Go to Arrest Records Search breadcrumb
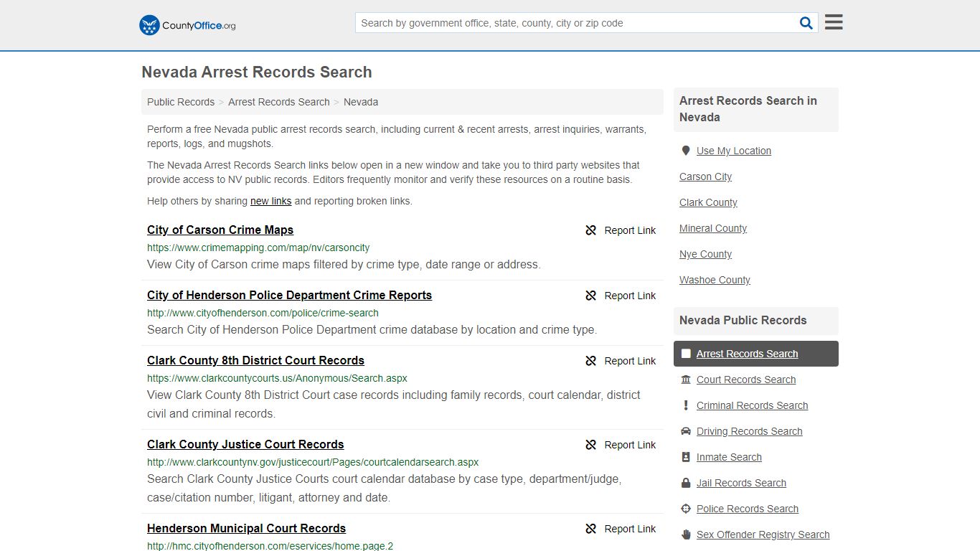 (279, 102)
